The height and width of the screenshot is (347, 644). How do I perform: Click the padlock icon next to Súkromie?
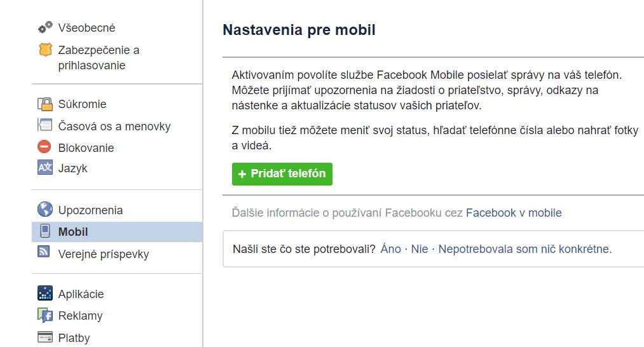pyautogui.click(x=45, y=104)
